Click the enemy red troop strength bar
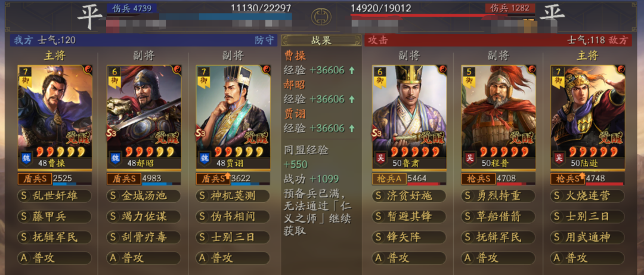644x275 pixels. tap(423, 16)
